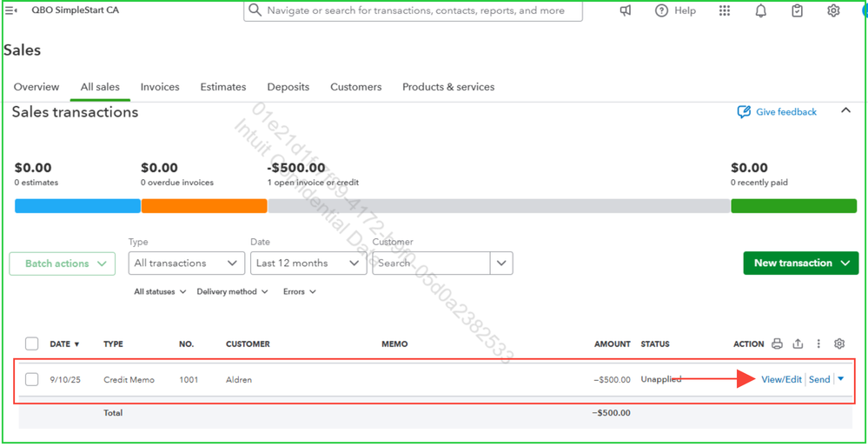The height and width of the screenshot is (447, 868).
Task: Select the All sales tab
Action: point(100,87)
